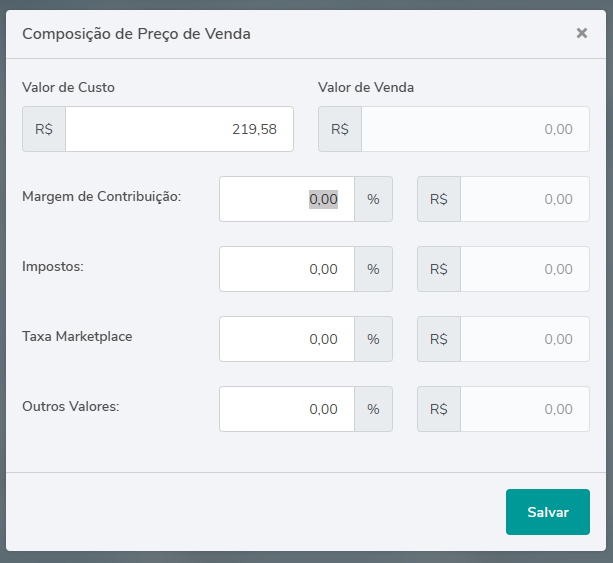The width and height of the screenshot is (613, 563).
Task: Click the Impostos R$ value field
Action: click(x=524, y=269)
